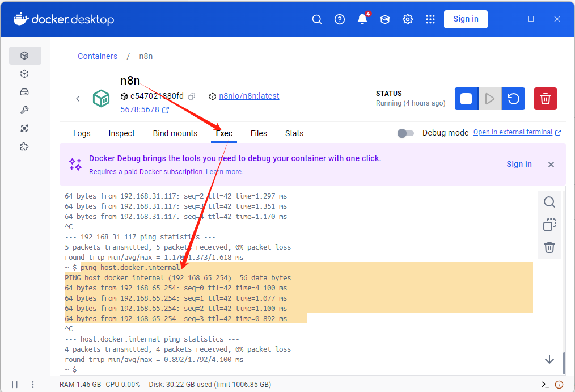Click the search icon in header
Image resolution: width=575 pixels, height=392 pixels.
coord(317,19)
